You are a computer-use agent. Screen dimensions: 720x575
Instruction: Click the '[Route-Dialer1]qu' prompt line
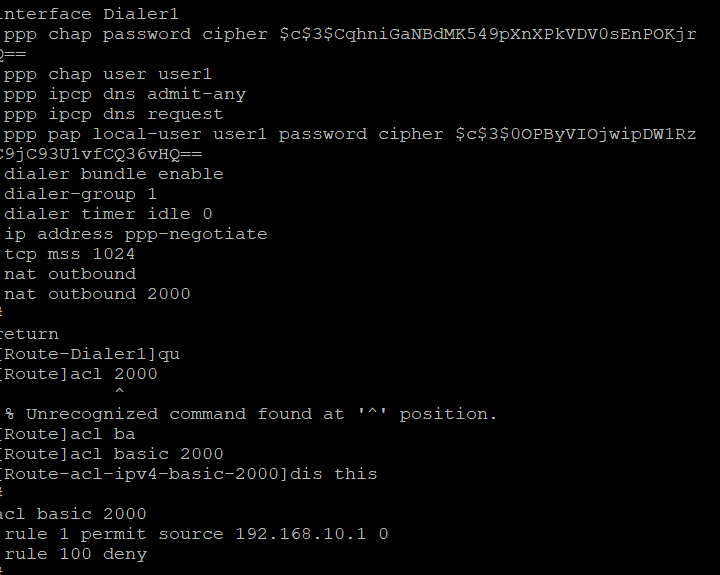90,354
